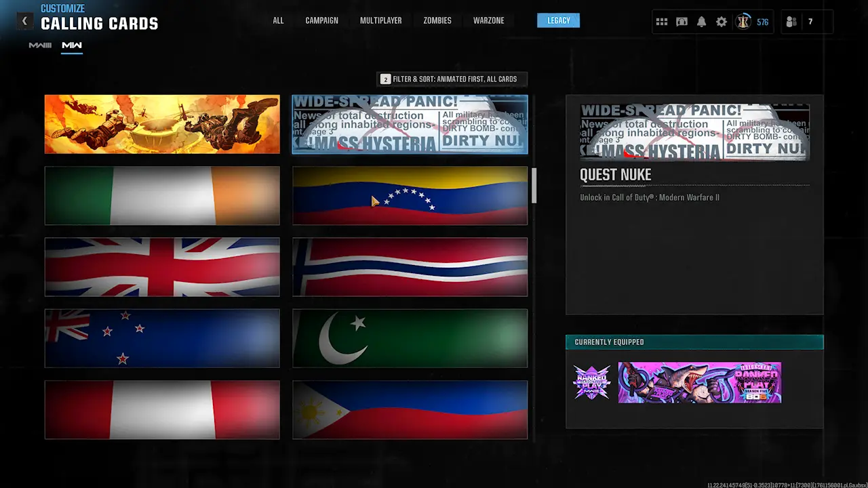868x488 pixels.
Task: Select the Pakistan flag calling card
Action: pos(410,338)
